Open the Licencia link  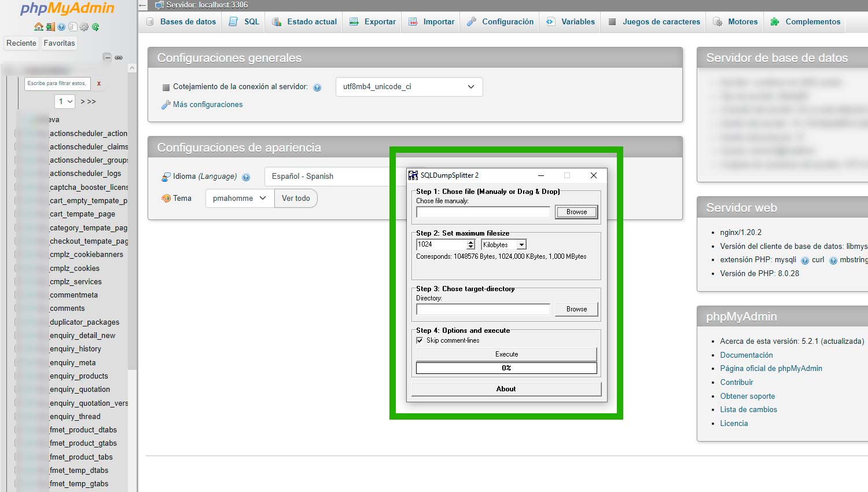[x=734, y=423]
